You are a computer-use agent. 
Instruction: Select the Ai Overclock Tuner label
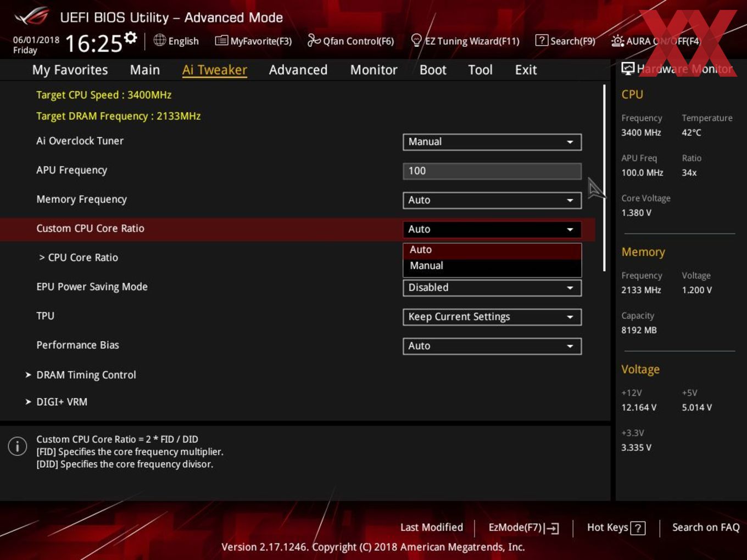80,141
